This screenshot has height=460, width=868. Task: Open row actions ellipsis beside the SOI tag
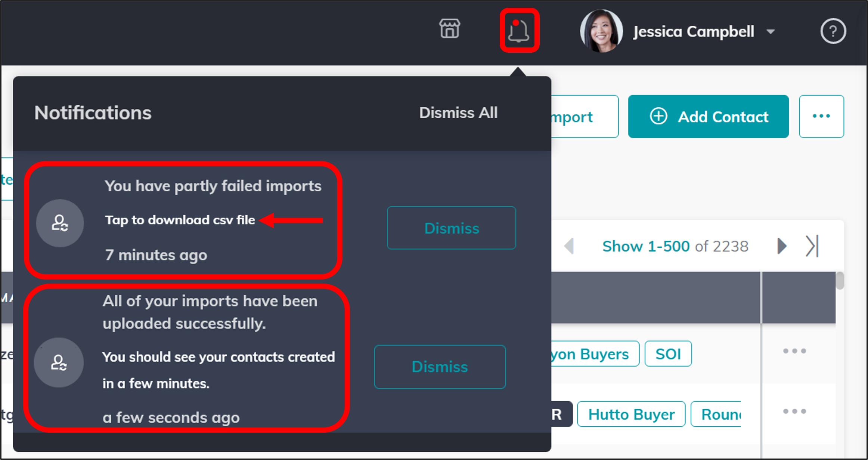[795, 351]
